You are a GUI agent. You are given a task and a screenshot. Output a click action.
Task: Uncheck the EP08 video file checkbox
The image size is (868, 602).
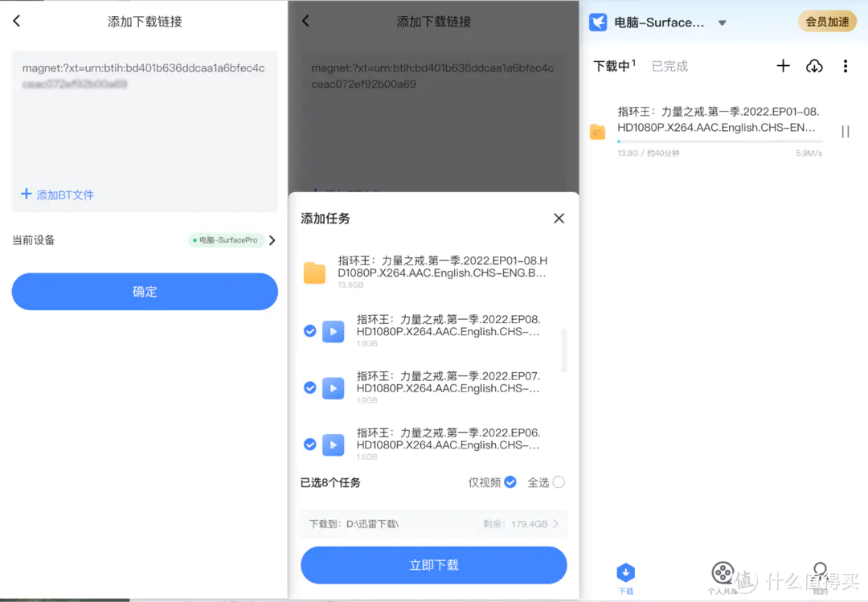pyautogui.click(x=310, y=331)
